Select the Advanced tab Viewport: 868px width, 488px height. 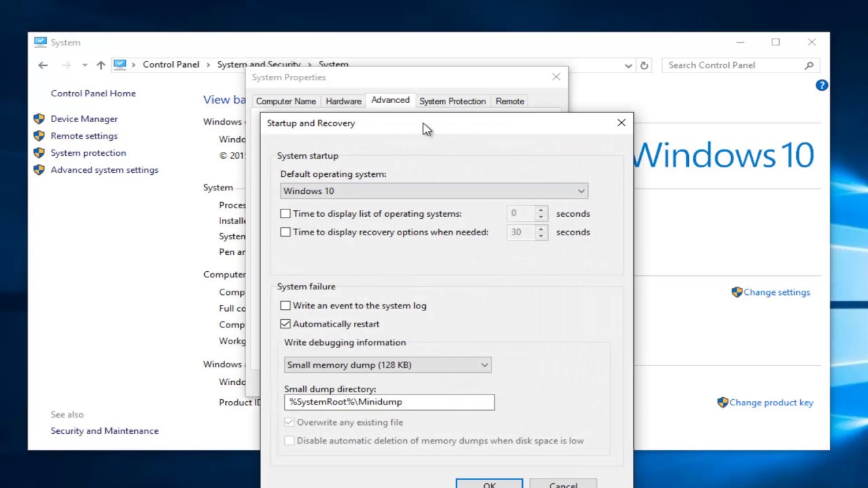(390, 100)
